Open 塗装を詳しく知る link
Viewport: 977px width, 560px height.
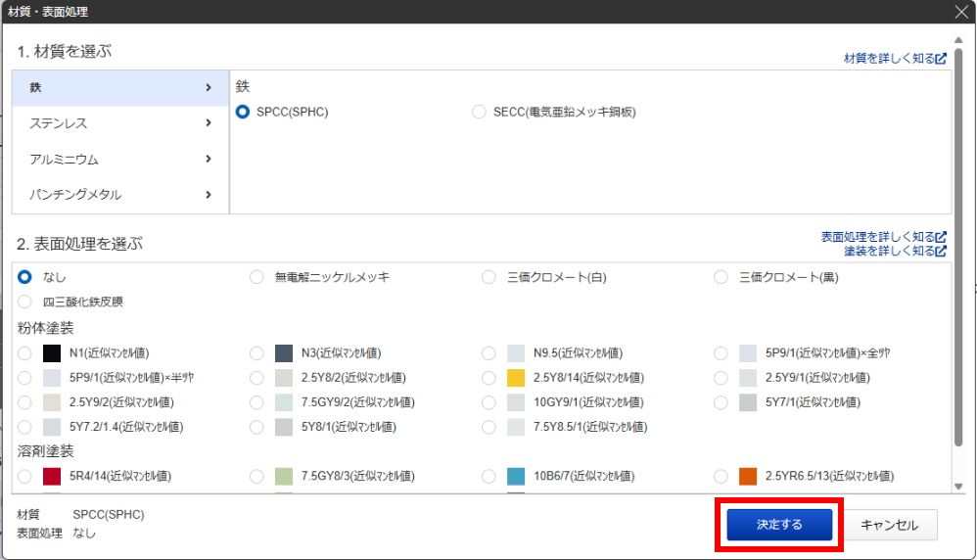895,251
